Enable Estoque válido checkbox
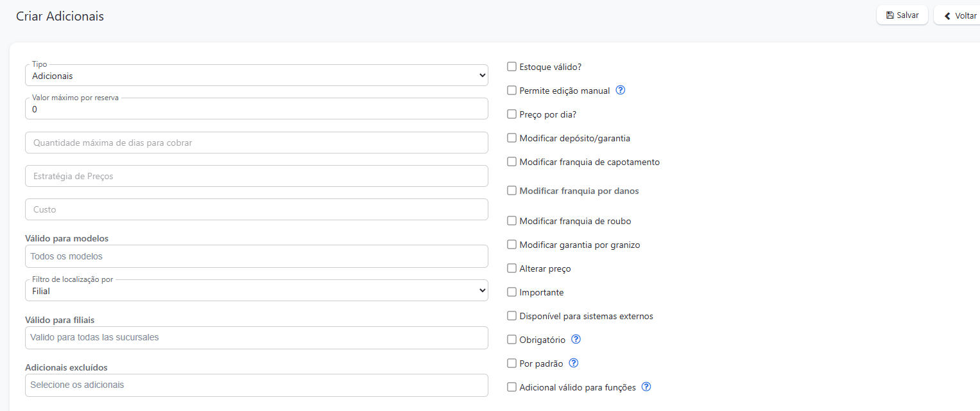Screen dimensions: 980x411 click(511, 66)
